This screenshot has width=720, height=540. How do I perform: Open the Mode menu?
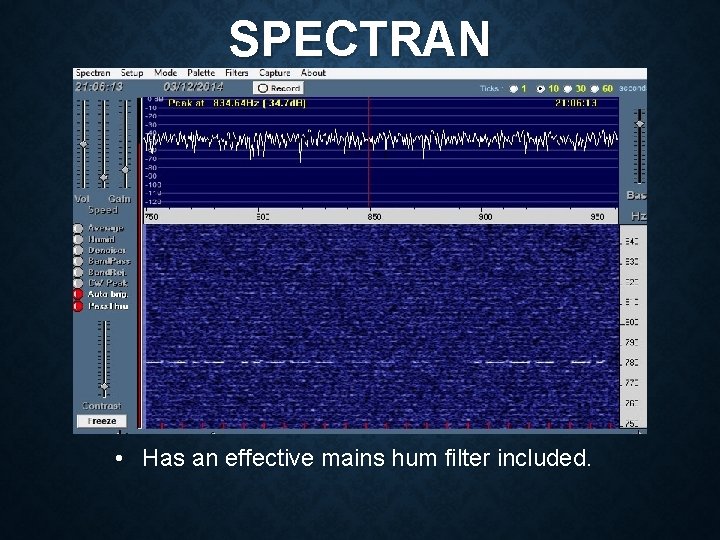point(165,73)
